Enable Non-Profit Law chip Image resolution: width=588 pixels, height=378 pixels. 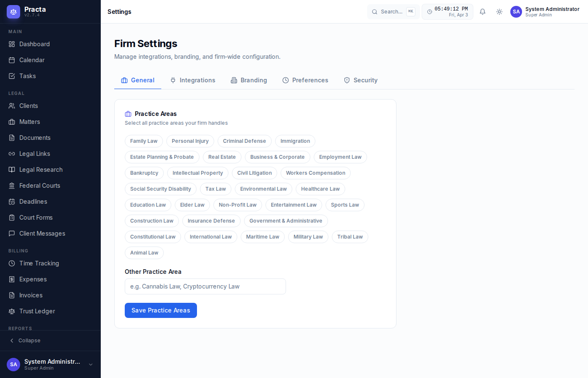238,205
